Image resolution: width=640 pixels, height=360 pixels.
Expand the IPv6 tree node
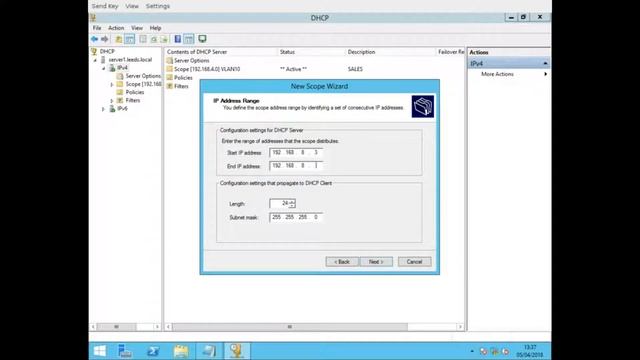click(104, 109)
